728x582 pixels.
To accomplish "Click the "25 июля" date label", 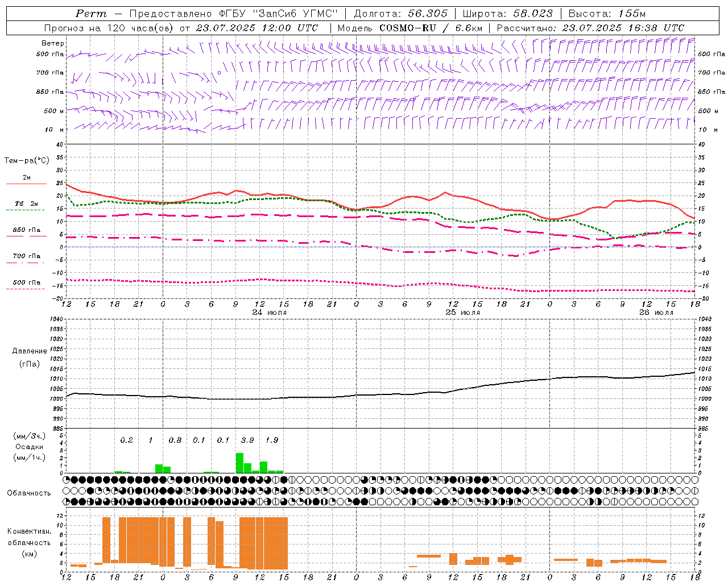I will (463, 313).
